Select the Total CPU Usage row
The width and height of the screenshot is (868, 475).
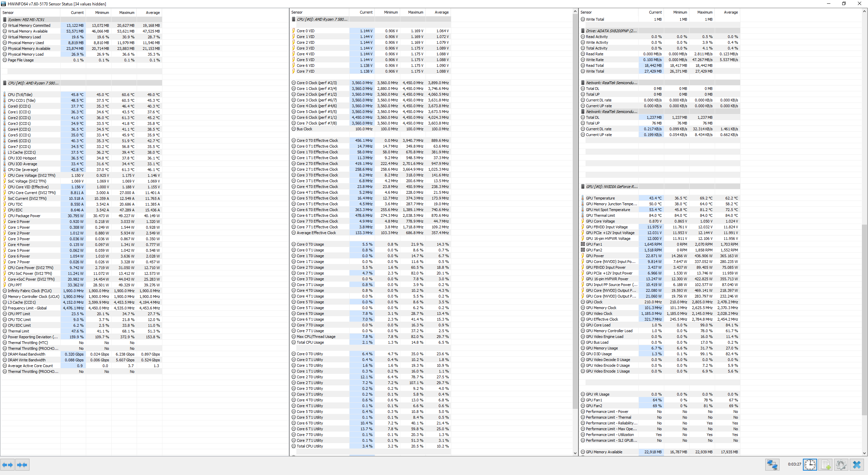[310, 342]
